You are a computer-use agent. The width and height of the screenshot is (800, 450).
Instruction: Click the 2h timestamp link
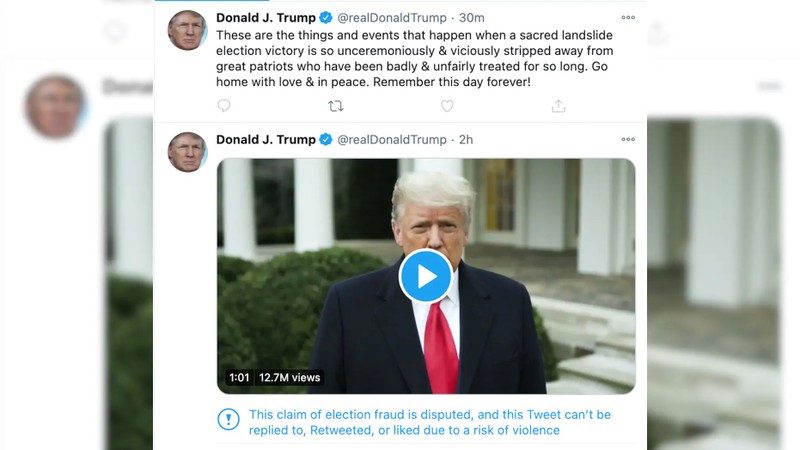[466, 140]
